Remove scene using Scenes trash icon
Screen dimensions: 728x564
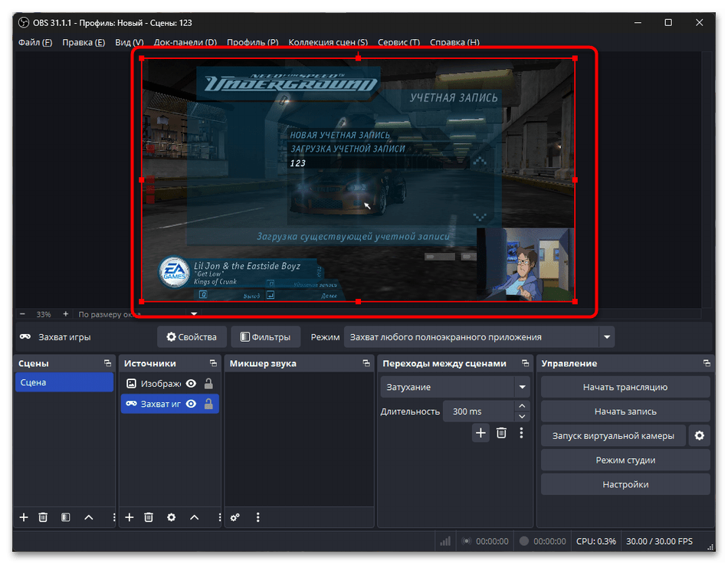[x=43, y=517]
